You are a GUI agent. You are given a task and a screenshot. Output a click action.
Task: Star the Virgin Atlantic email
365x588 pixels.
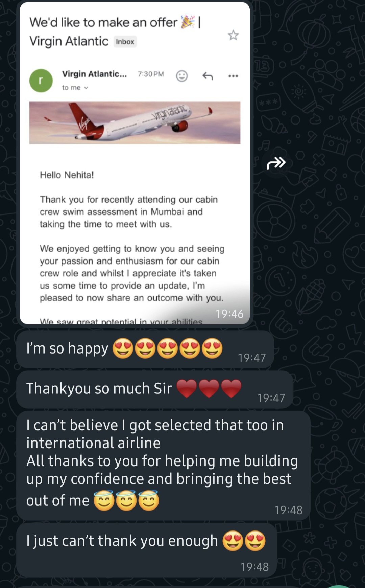pos(233,35)
